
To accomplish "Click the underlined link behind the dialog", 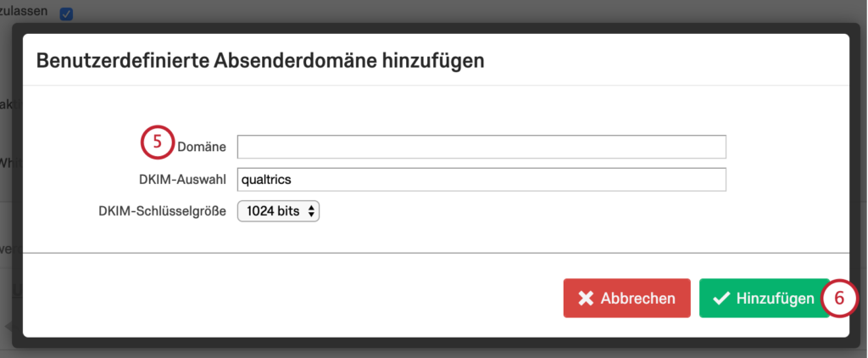I will 17,289.
